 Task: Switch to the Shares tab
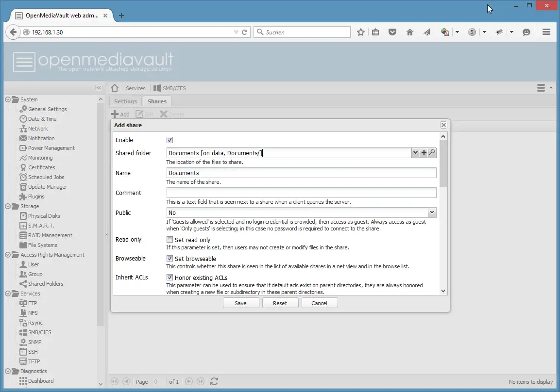[157, 101]
